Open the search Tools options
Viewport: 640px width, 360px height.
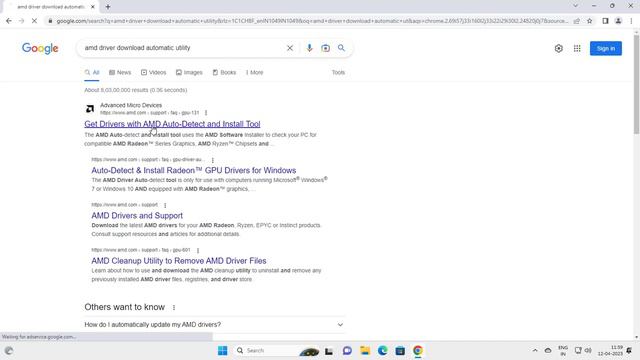338,72
